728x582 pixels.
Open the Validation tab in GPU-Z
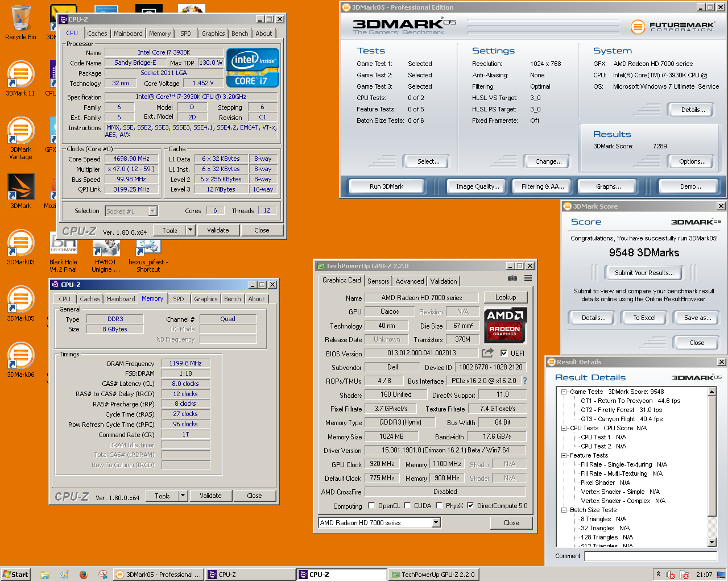point(444,281)
